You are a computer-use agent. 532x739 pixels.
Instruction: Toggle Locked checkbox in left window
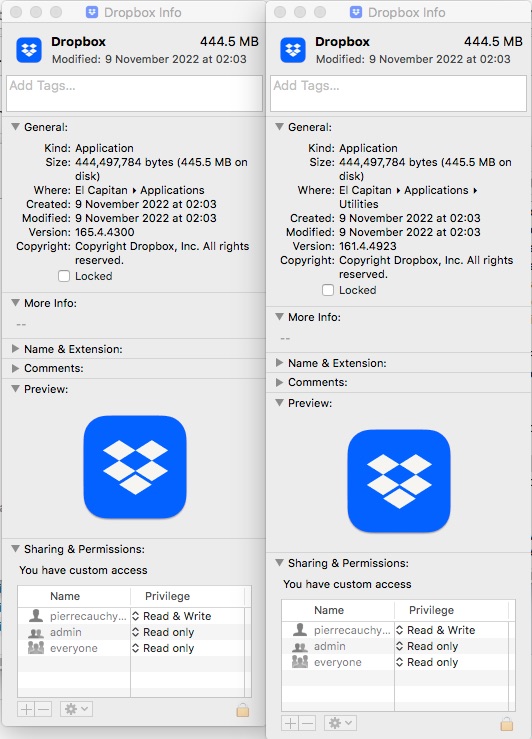(x=64, y=276)
